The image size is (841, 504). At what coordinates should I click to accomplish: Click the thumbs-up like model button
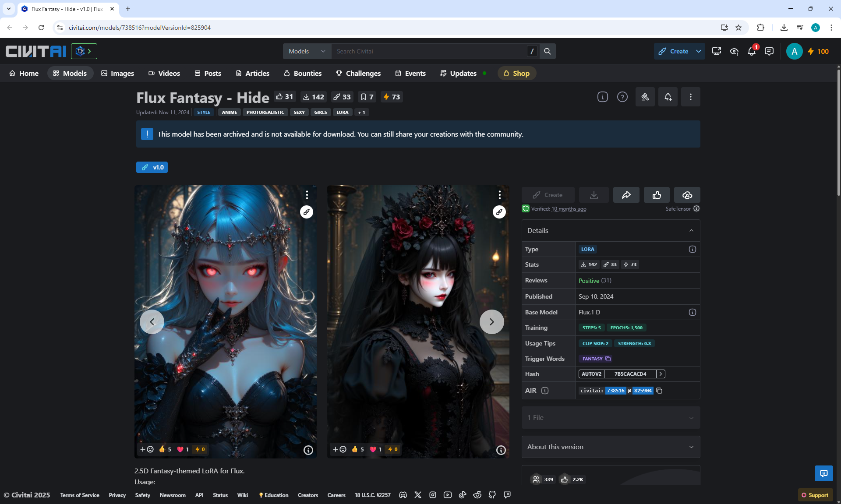tap(657, 195)
